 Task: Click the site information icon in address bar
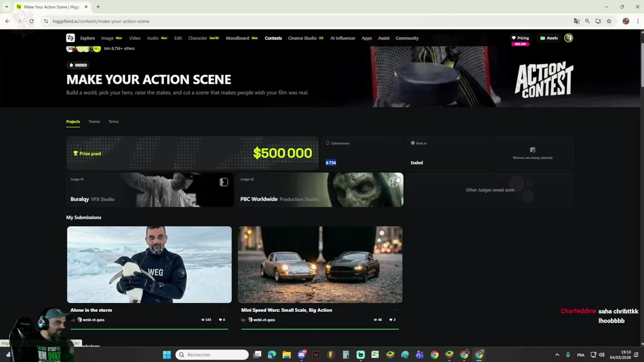point(46,21)
